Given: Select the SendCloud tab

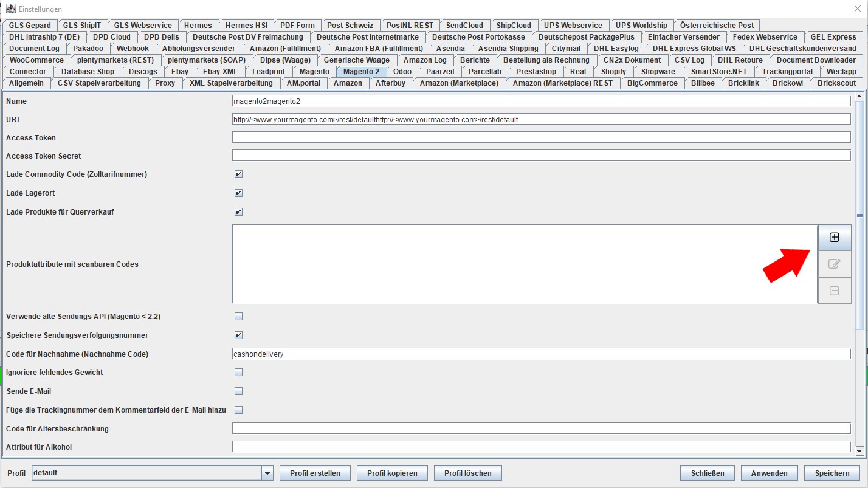Looking at the screenshot, I should (464, 26).
